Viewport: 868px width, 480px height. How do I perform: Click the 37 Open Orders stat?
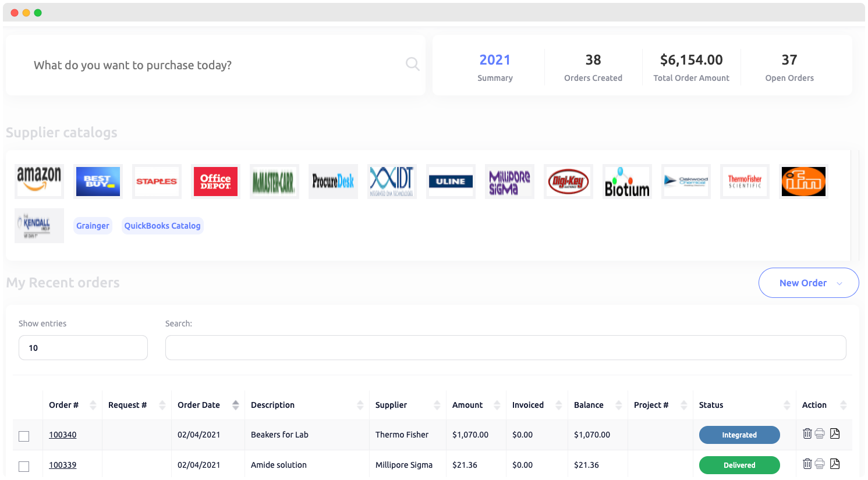tap(789, 67)
